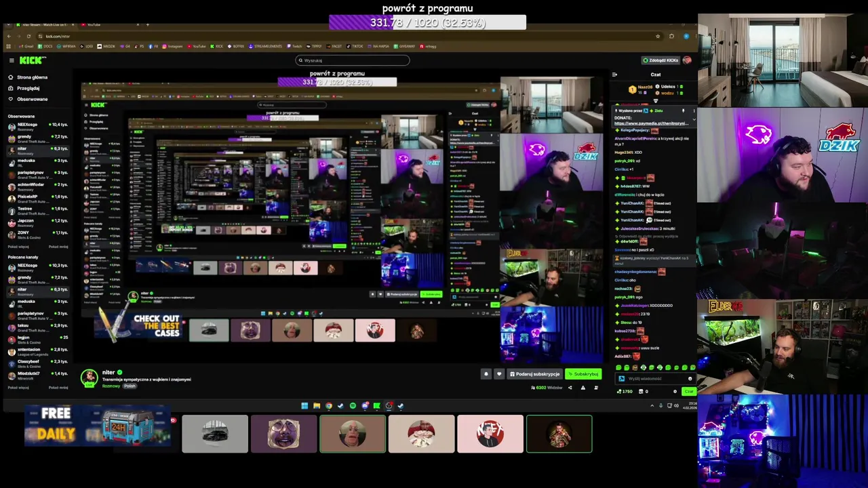Go back in the browser

(9, 36)
